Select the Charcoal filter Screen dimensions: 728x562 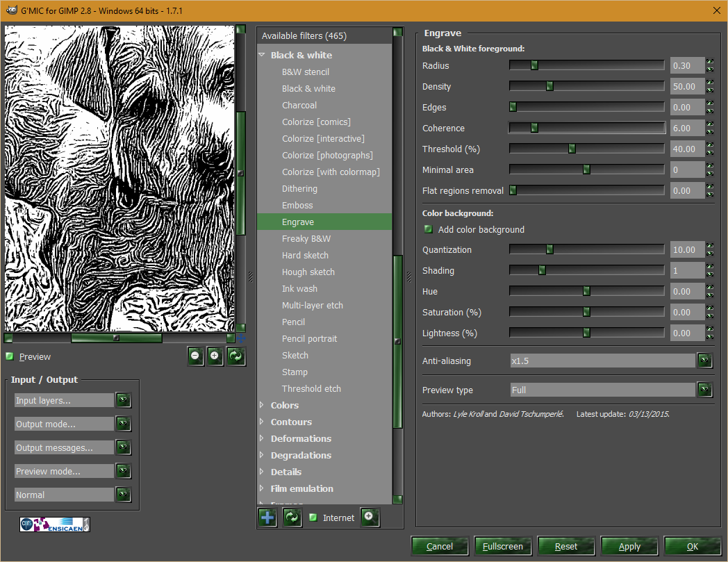coord(299,106)
